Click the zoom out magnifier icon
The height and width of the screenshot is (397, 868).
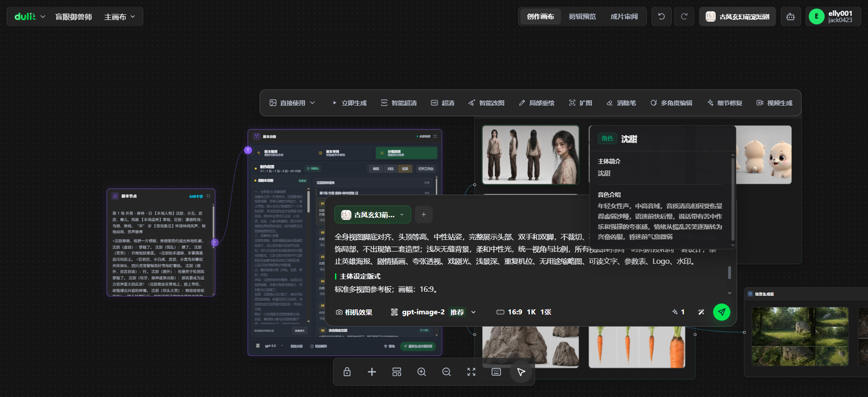pyautogui.click(x=446, y=372)
